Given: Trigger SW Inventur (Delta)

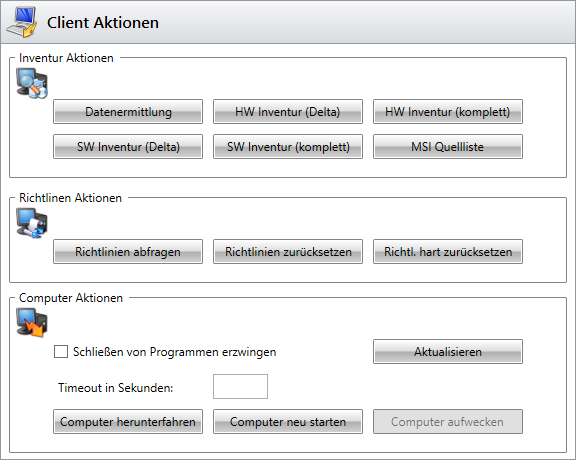Looking at the screenshot, I should point(128,147).
